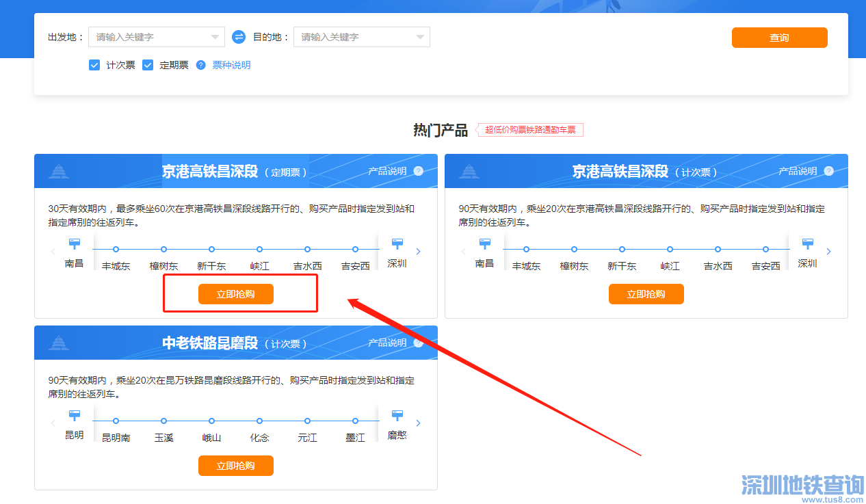
Task: Click the 南昌 origin station icon in 计次票 card
Action: point(485,244)
